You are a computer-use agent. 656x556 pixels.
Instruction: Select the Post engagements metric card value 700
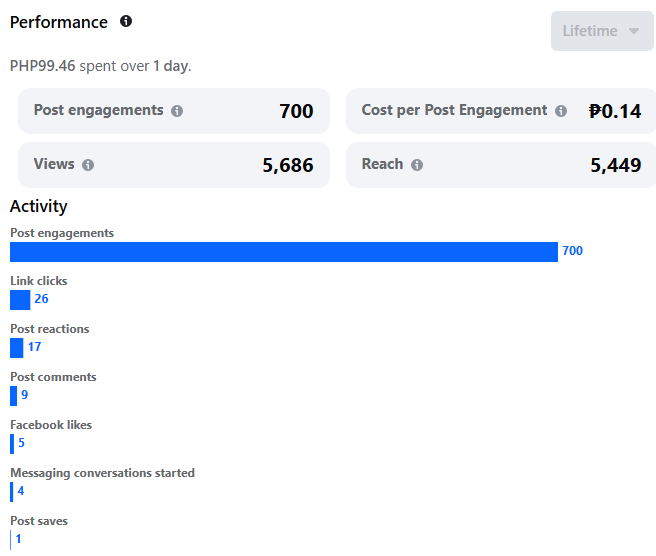point(296,111)
